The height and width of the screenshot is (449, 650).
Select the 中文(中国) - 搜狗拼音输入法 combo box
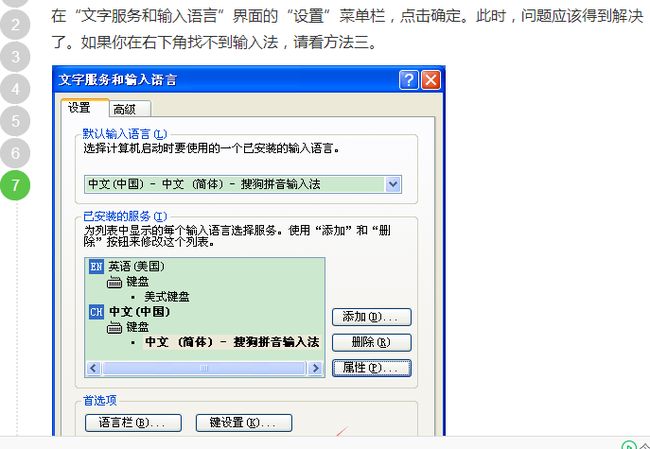pyautogui.click(x=243, y=184)
